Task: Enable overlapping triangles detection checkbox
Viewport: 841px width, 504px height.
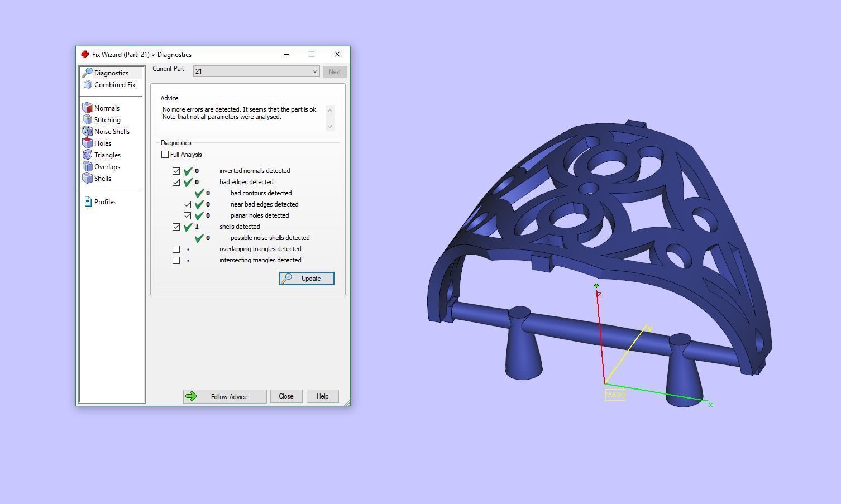Action: 176,249
